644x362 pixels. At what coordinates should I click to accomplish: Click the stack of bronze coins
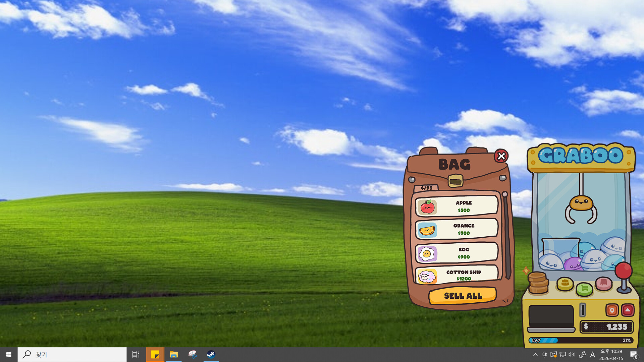click(538, 283)
